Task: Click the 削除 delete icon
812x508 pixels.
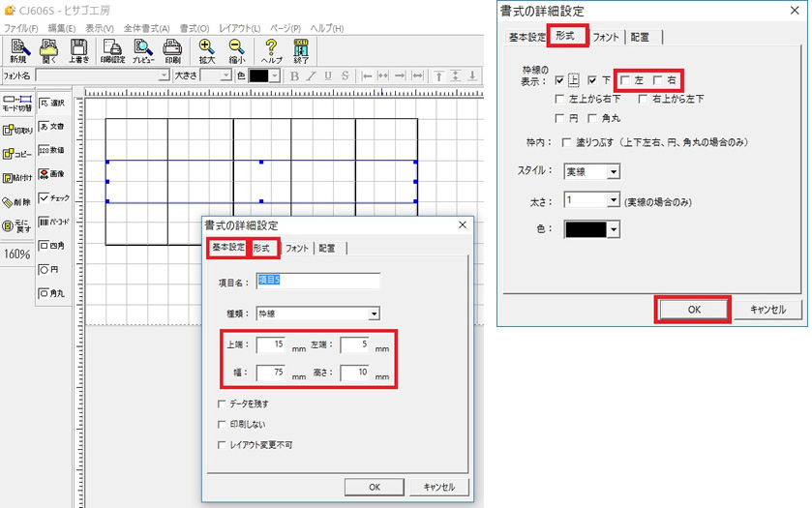Action: point(17,201)
